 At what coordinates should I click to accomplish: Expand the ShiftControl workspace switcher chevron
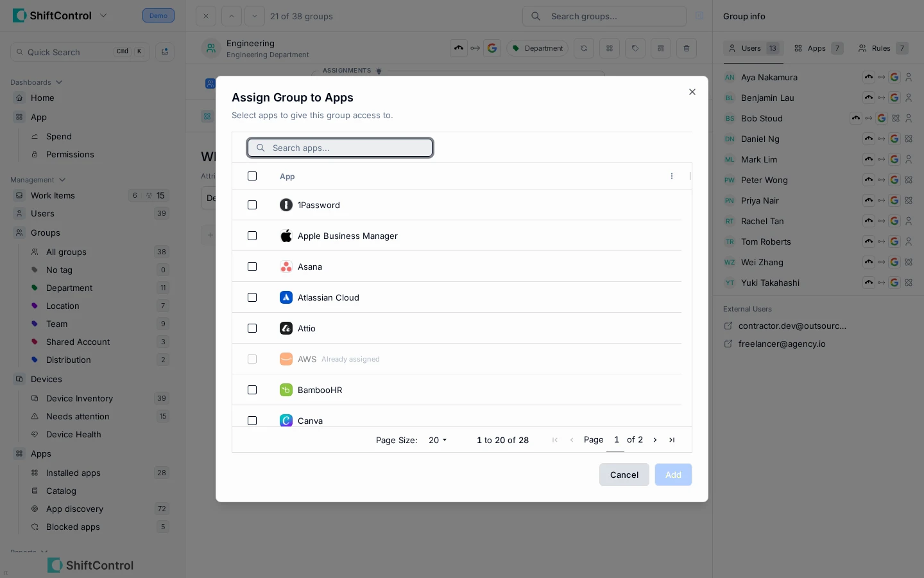pyautogui.click(x=103, y=15)
